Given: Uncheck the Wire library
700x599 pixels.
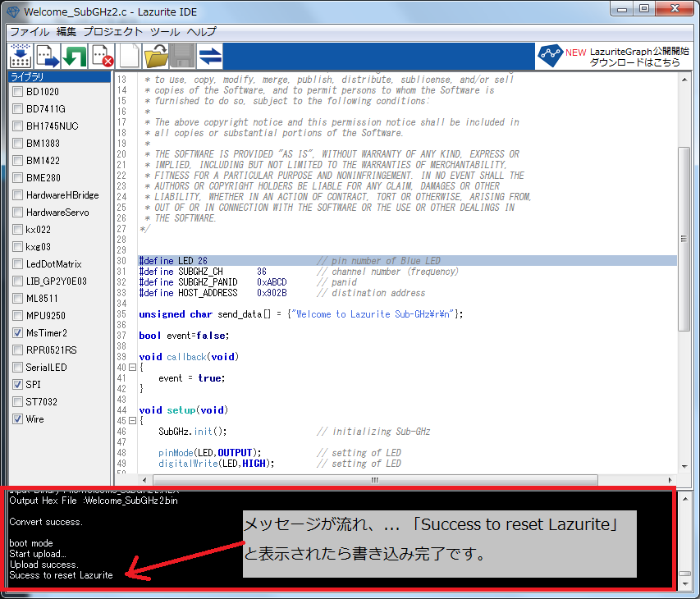Looking at the screenshot, I should [17, 418].
